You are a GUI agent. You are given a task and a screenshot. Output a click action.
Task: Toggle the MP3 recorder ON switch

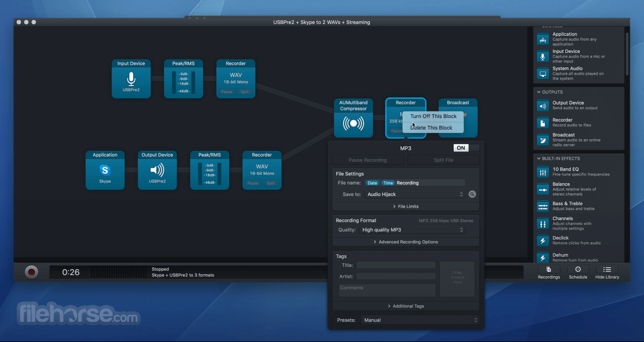[466, 148]
